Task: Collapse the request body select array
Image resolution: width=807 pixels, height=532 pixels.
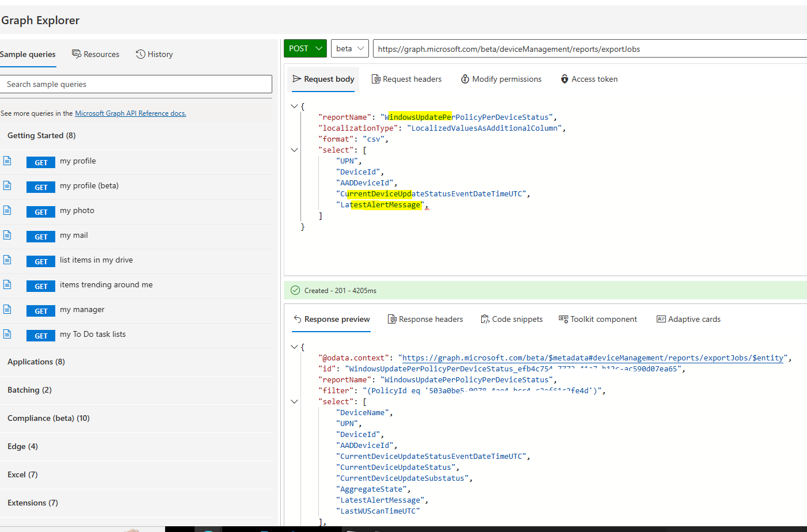Action: coord(294,150)
